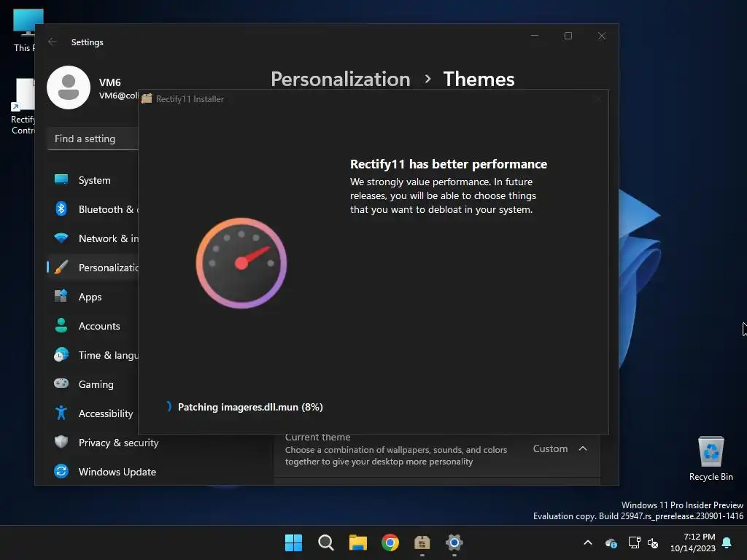Open taskbar Search
Screen dimensions: 747x560
pyautogui.click(x=326, y=542)
